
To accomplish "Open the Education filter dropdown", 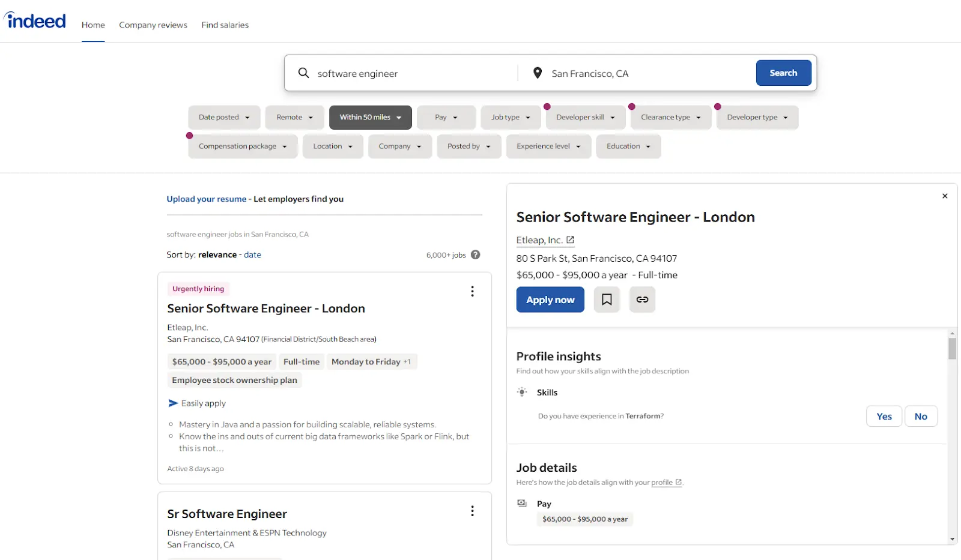I will [628, 146].
